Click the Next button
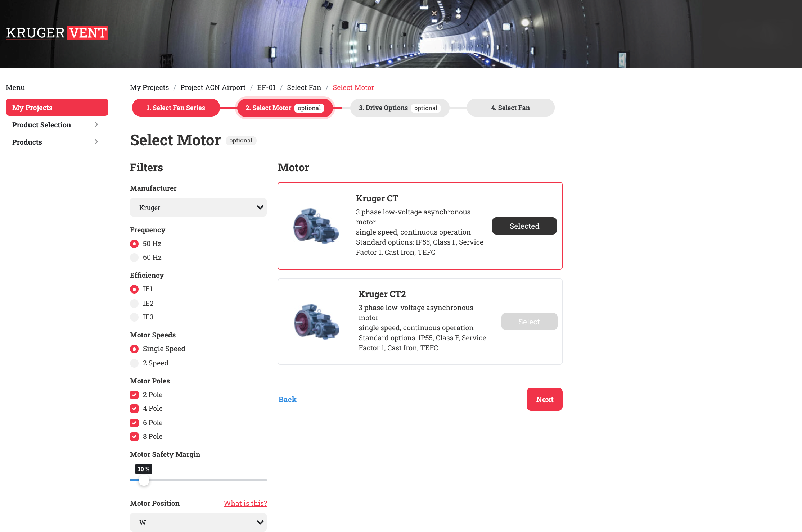 tap(544, 399)
